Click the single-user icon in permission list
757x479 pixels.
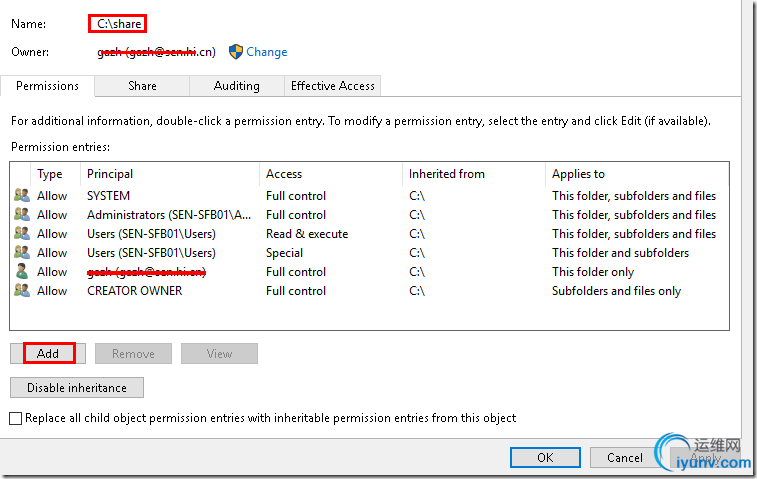[x=22, y=272]
